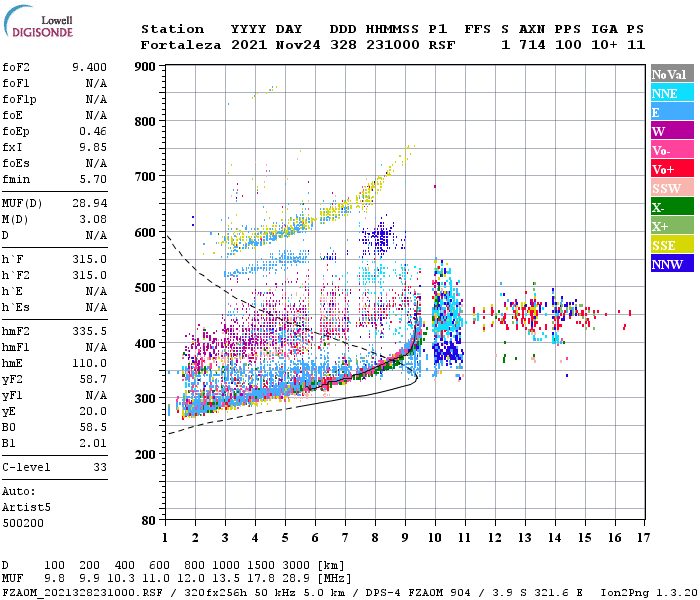Image resolution: width=700 pixels, height=600 pixels.
Task: Click the Nov24 date in header
Action: coord(298,45)
